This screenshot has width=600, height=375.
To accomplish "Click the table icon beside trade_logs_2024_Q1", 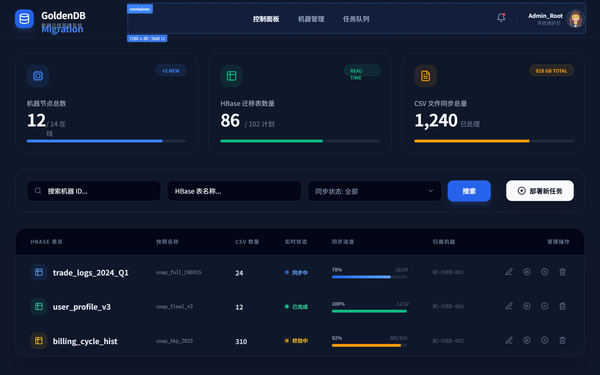I will coord(39,272).
